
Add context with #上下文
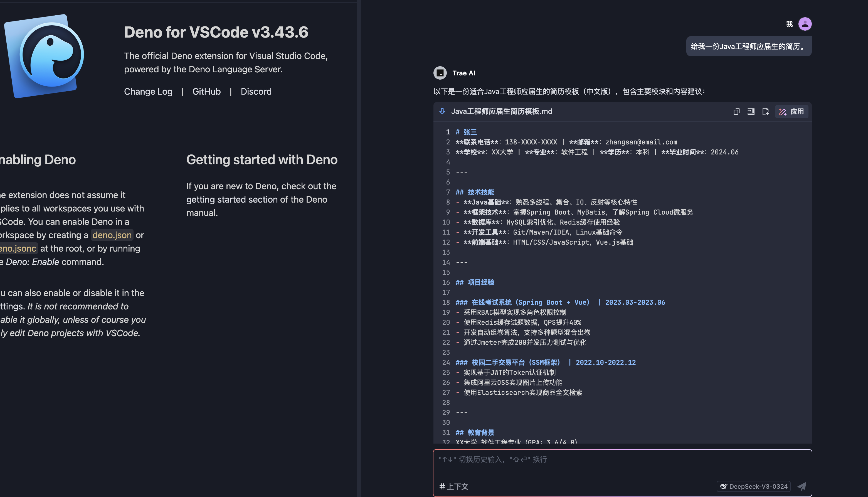[454, 486]
